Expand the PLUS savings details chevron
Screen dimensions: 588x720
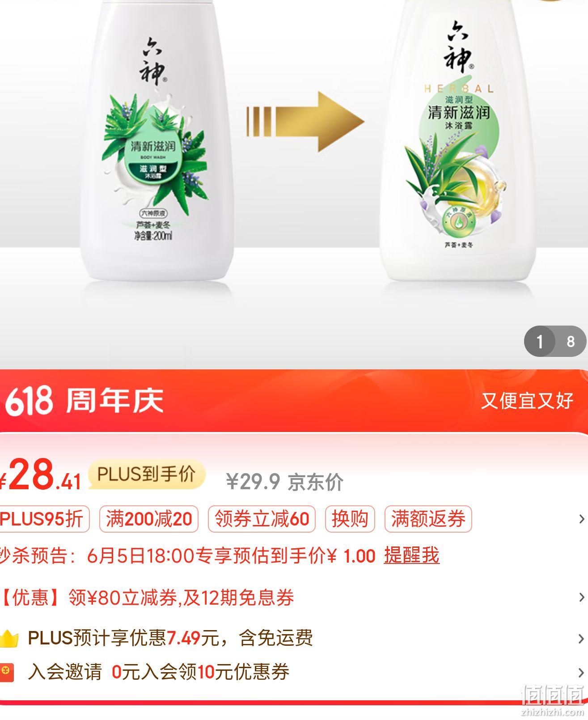(x=581, y=639)
